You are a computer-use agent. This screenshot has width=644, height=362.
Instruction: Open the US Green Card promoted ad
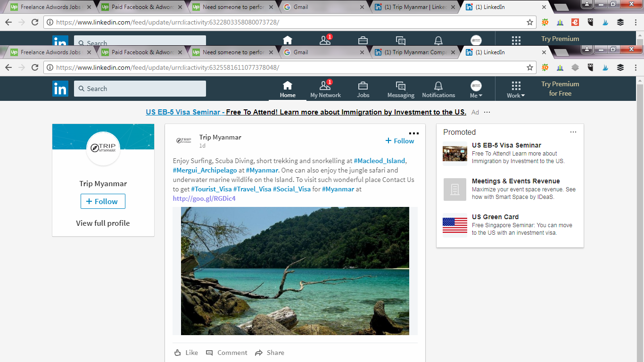[495, 217]
